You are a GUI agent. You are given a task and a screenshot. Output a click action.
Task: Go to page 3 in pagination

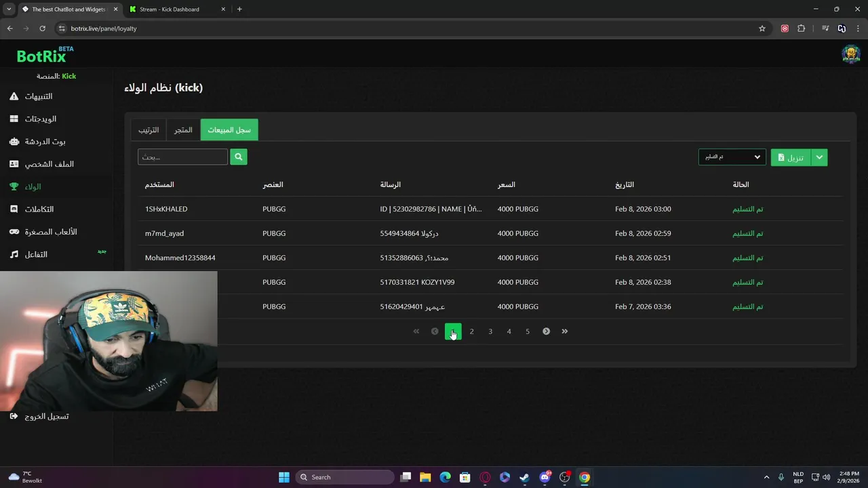pyautogui.click(x=490, y=331)
